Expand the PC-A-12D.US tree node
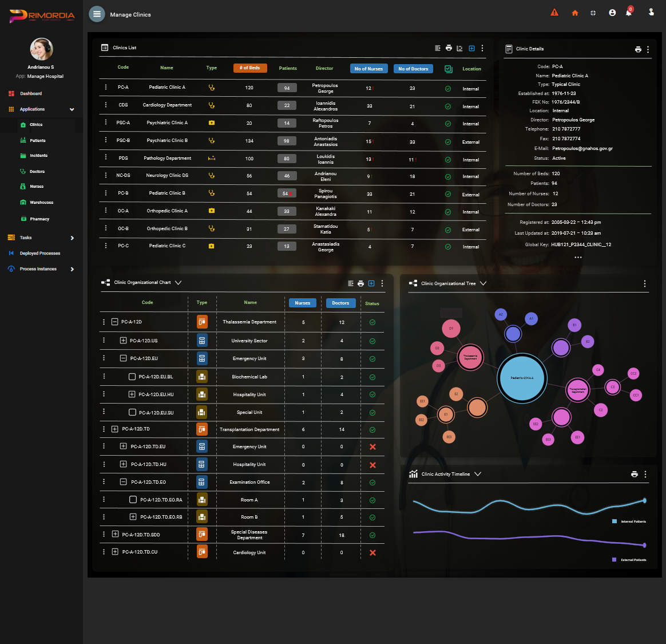Viewport: 666px width, 644px height. (x=123, y=341)
